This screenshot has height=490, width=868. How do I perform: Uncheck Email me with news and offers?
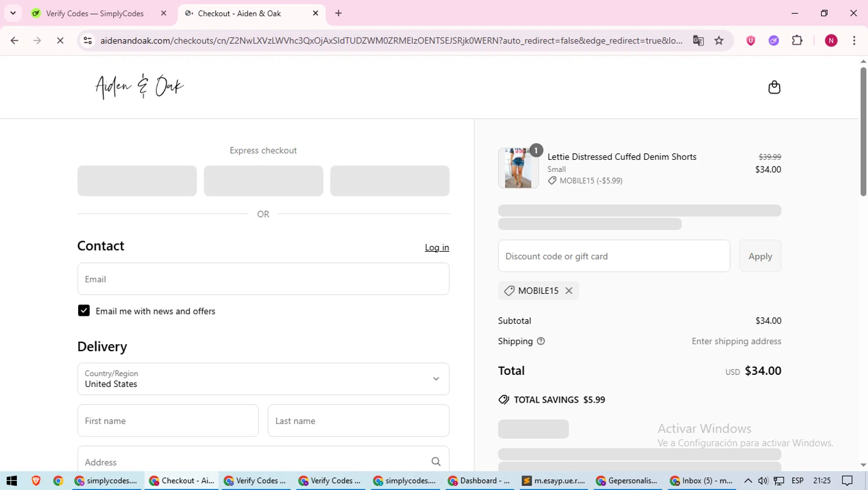(x=84, y=311)
